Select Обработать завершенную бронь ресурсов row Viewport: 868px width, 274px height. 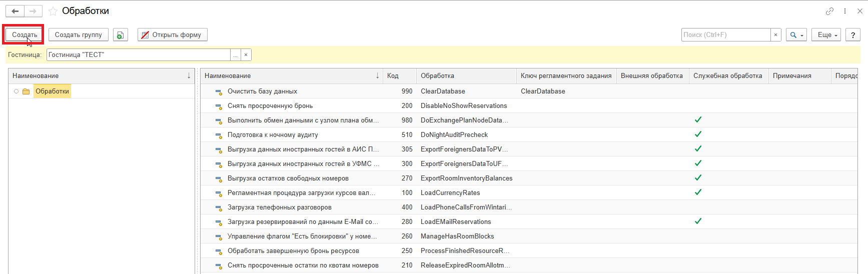tap(529, 250)
